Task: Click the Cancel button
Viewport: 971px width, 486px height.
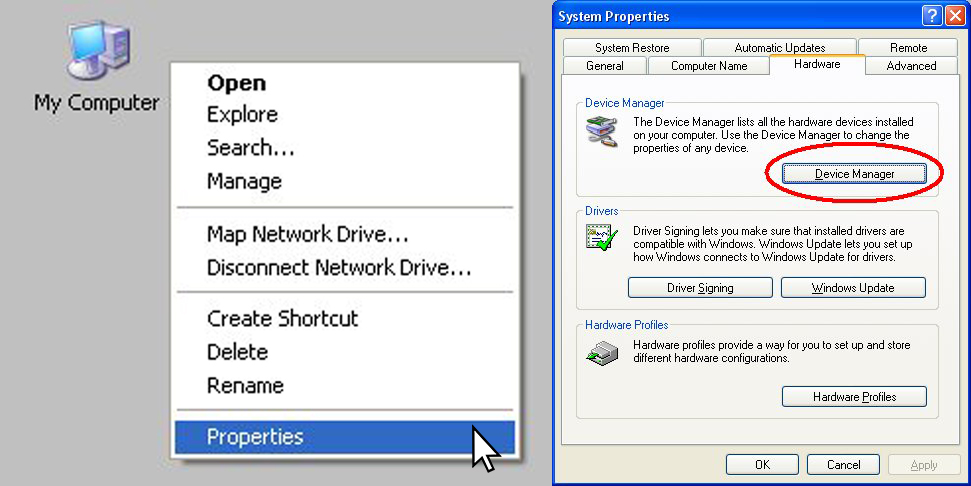Action: [x=843, y=465]
